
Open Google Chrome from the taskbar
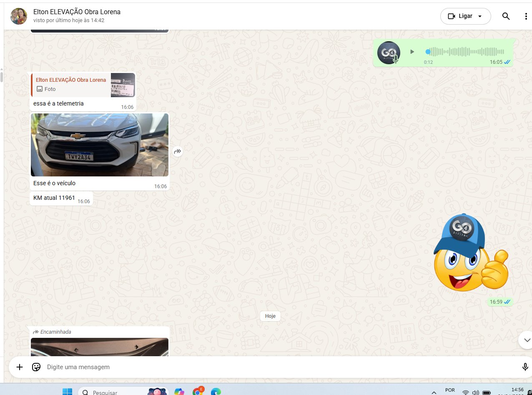point(198,392)
